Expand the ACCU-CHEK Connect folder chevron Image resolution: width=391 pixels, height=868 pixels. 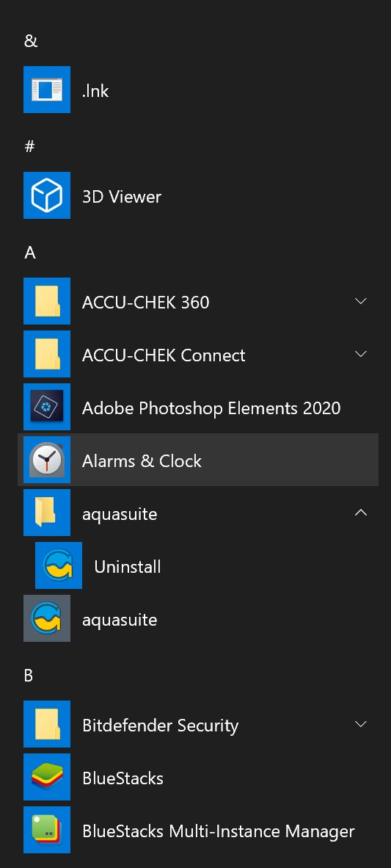coord(361,354)
